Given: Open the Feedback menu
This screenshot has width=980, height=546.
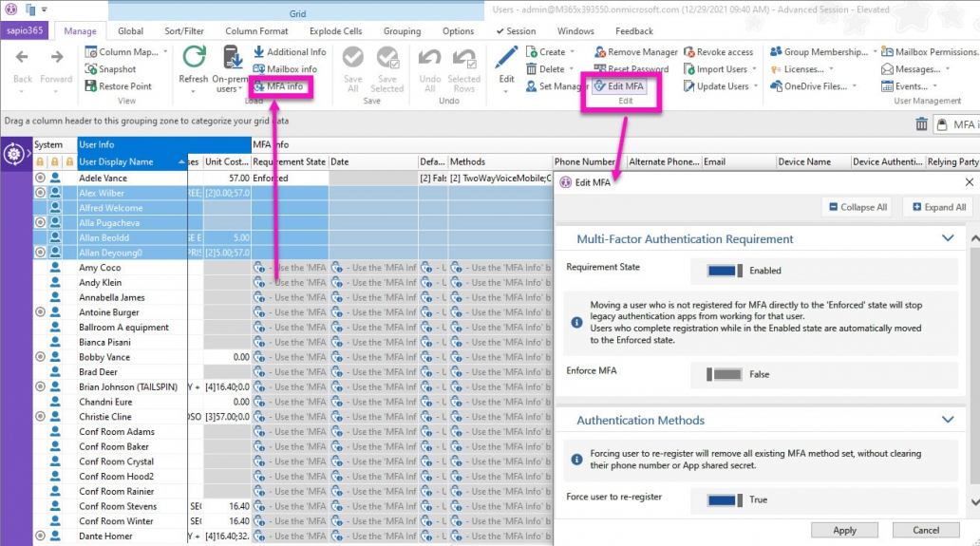Looking at the screenshot, I should click(633, 31).
